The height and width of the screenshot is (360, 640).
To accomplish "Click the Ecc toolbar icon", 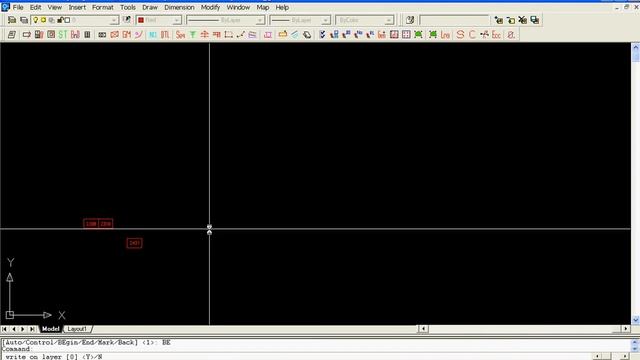I will 496,35.
